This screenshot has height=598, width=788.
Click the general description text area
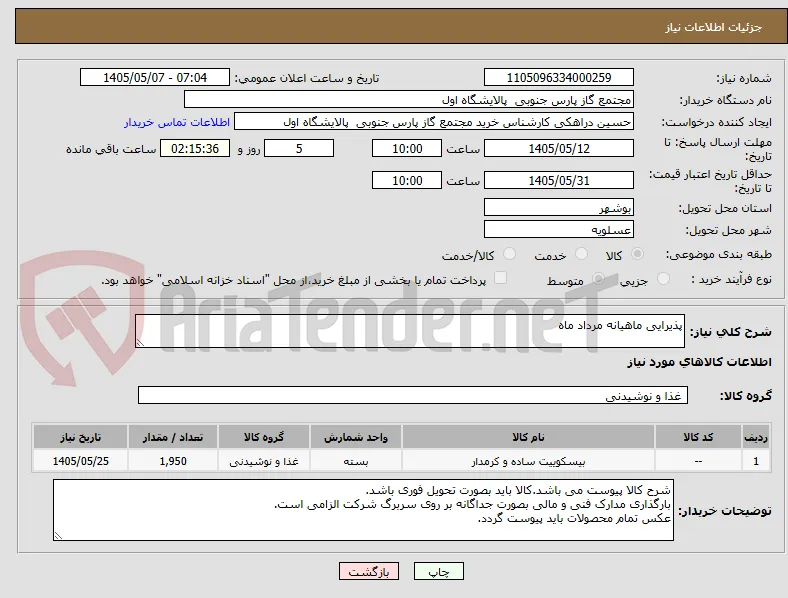410,331
